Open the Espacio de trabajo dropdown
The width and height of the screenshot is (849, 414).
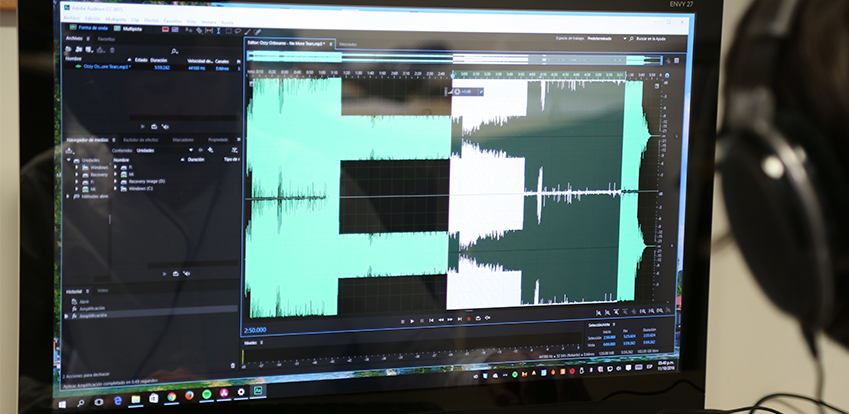624,38
